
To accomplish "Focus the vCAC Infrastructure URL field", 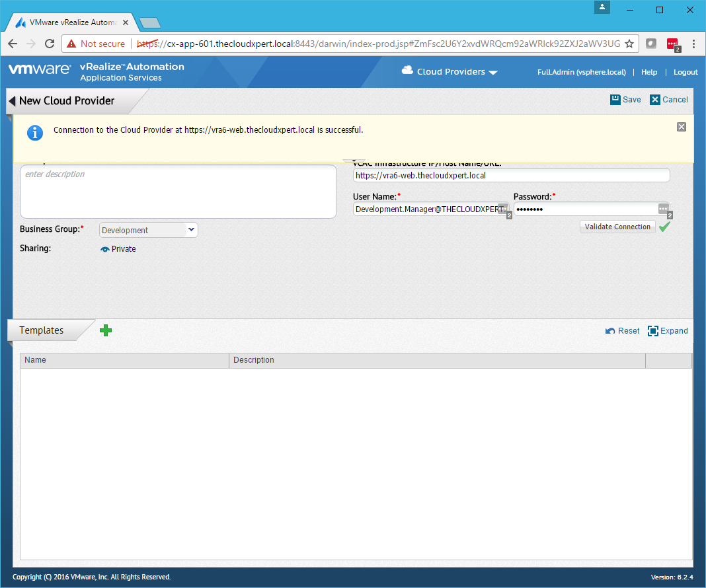I will coord(511,176).
